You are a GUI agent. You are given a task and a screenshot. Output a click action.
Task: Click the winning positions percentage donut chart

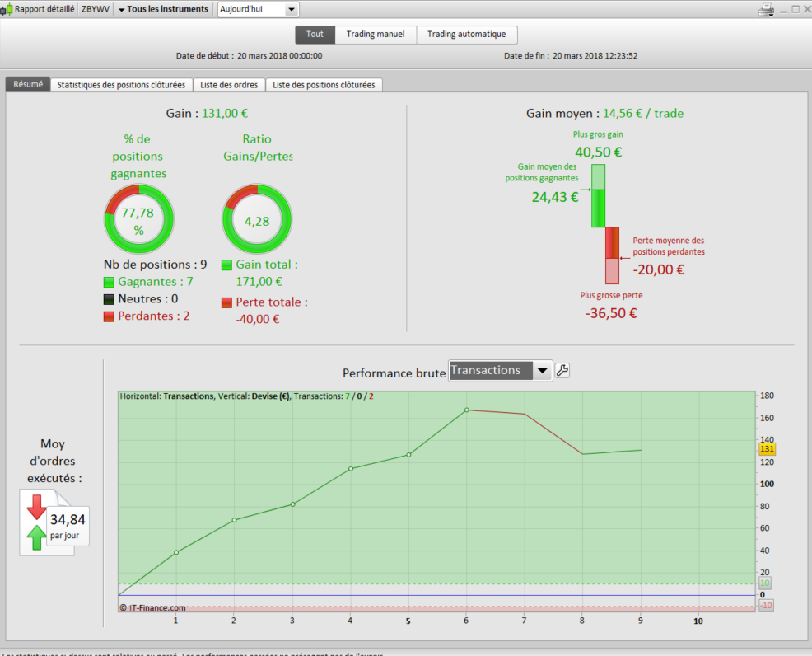click(139, 219)
